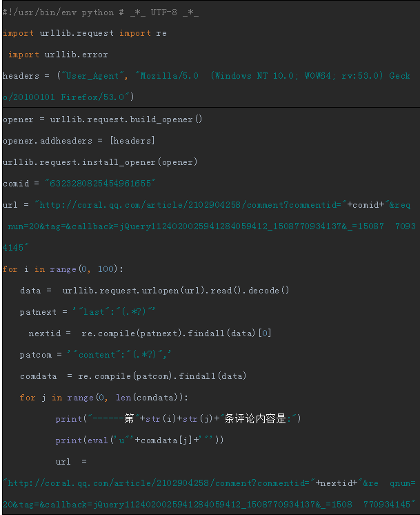Click 'print(eval(' comdata[j] line
420x515 pixels.
pyautogui.click(x=139, y=440)
